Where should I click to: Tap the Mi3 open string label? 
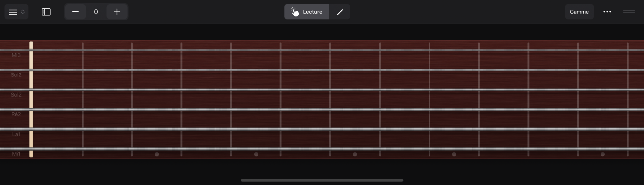16,55
